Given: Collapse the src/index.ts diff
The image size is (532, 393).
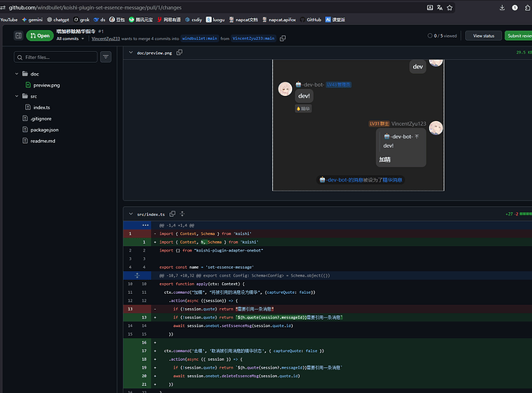Looking at the screenshot, I should [131, 214].
